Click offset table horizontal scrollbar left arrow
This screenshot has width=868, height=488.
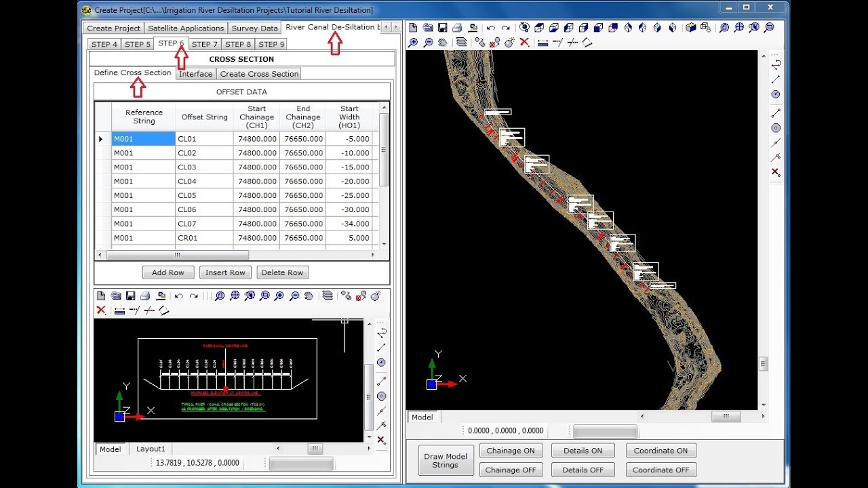tap(100, 256)
